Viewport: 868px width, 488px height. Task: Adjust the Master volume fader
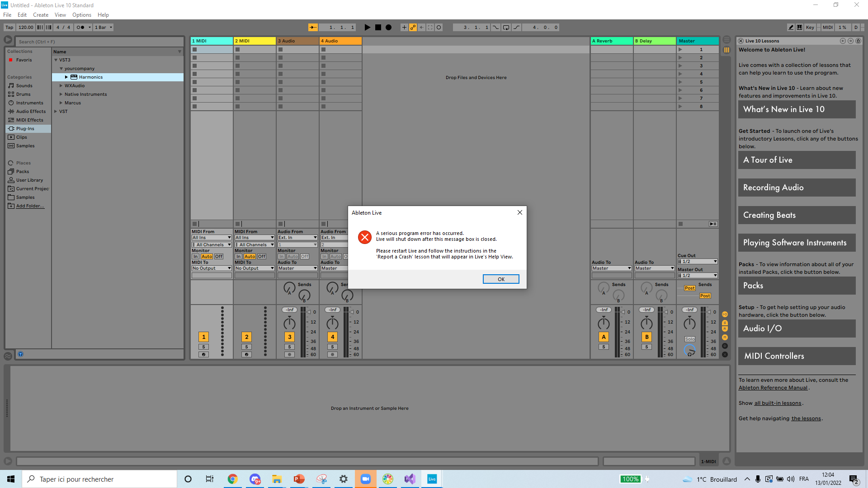tap(709, 312)
